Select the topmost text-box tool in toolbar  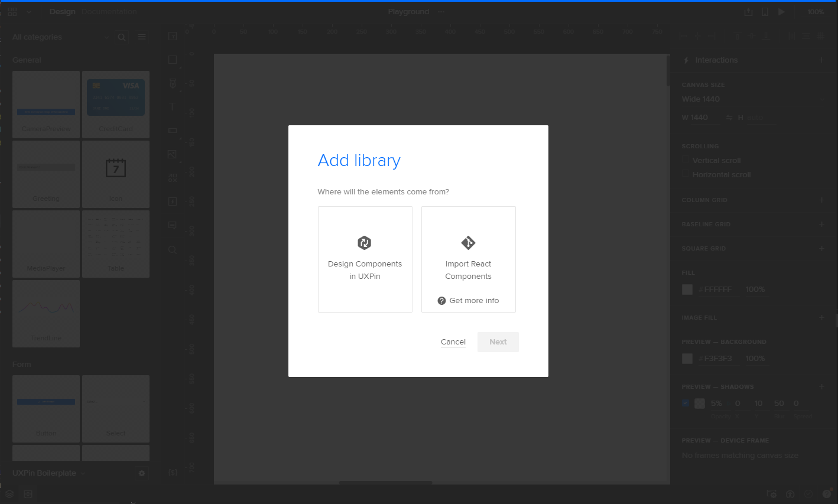point(173,36)
